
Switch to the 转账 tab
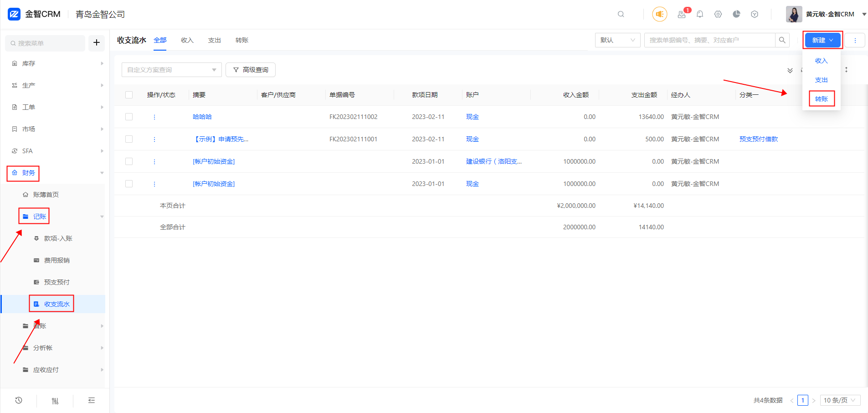(242, 40)
